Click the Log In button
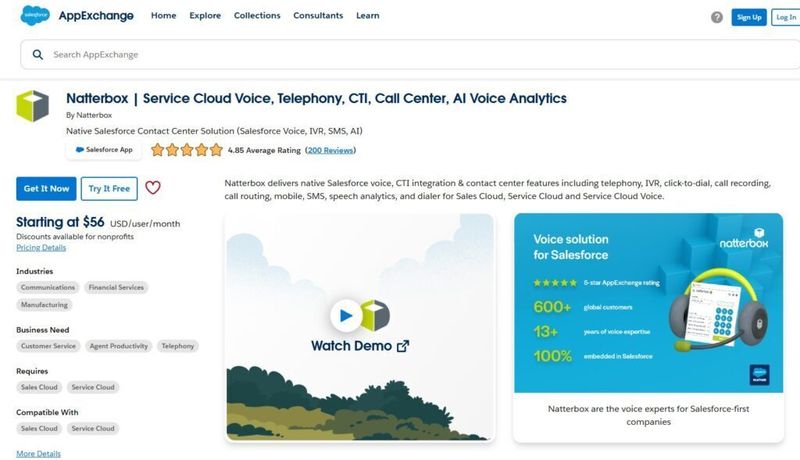This screenshot has width=800, height=460. pyautogui.click(x=786, y=17)
